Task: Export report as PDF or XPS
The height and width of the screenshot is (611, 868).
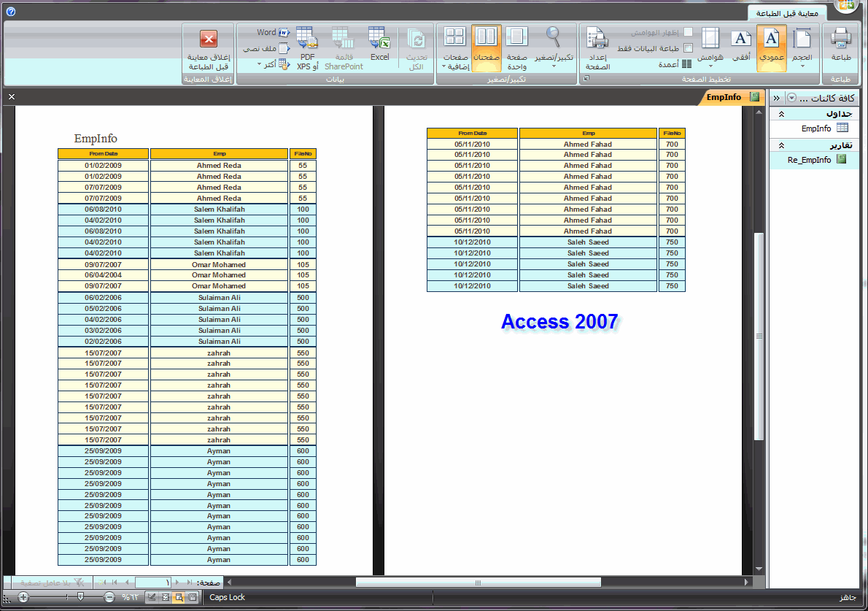Action: click(307, 49)
